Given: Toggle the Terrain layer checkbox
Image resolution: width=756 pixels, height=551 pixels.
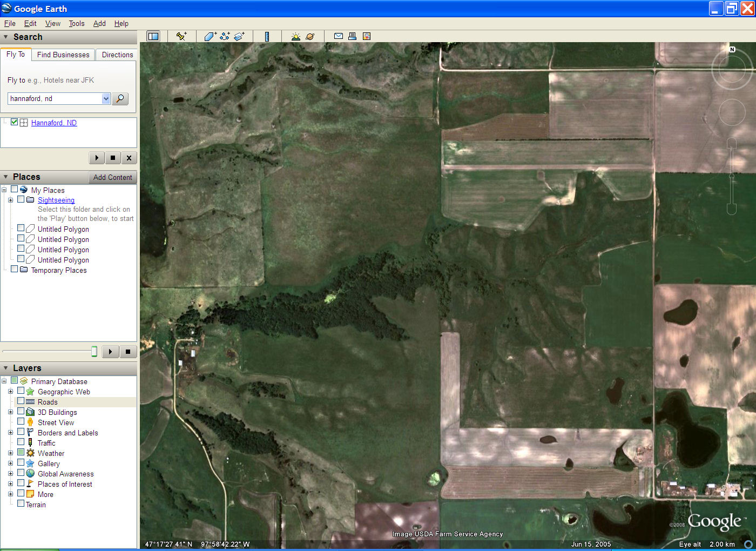Looking at the screenshot, I should [21, 503].
